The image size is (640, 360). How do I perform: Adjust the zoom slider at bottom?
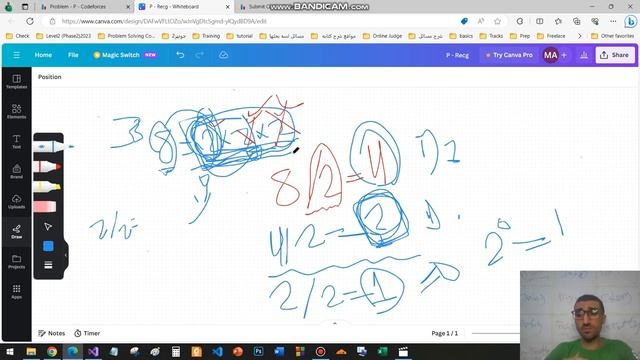(x=496, y=333)
